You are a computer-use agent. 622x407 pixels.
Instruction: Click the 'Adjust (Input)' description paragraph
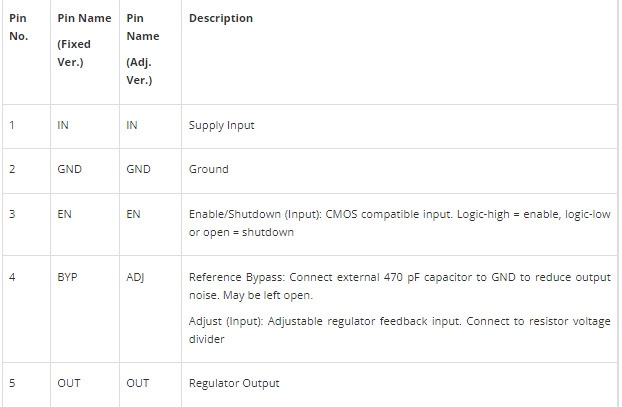[399, 329]
